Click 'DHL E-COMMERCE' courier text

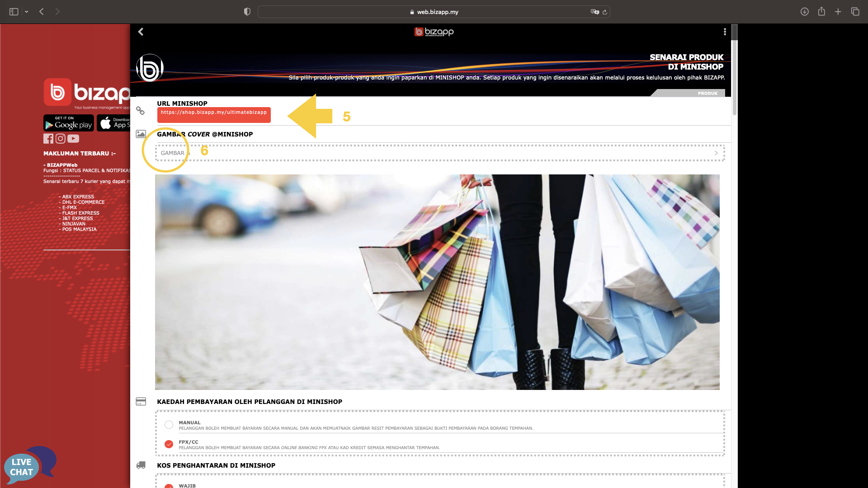click(x=83, y=202)
